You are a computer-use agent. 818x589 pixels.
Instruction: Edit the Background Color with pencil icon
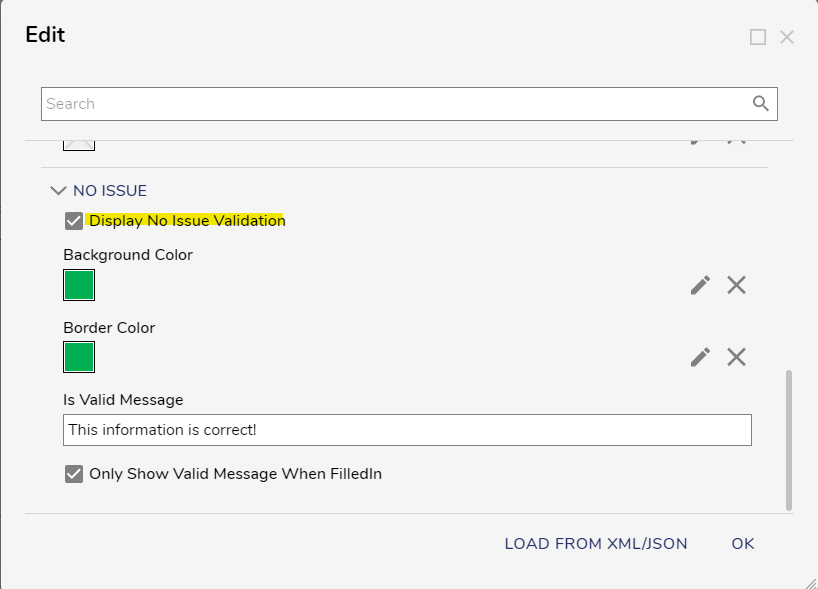coord(700,285)
